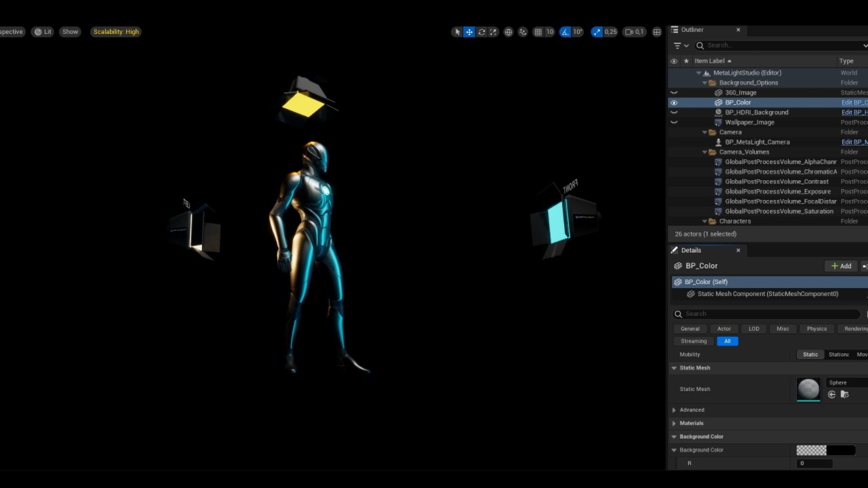Image resolution: width=868 pixels, height=488 pixels.
Task: Filter details by Actor category
Action: (x=724, y=329)
